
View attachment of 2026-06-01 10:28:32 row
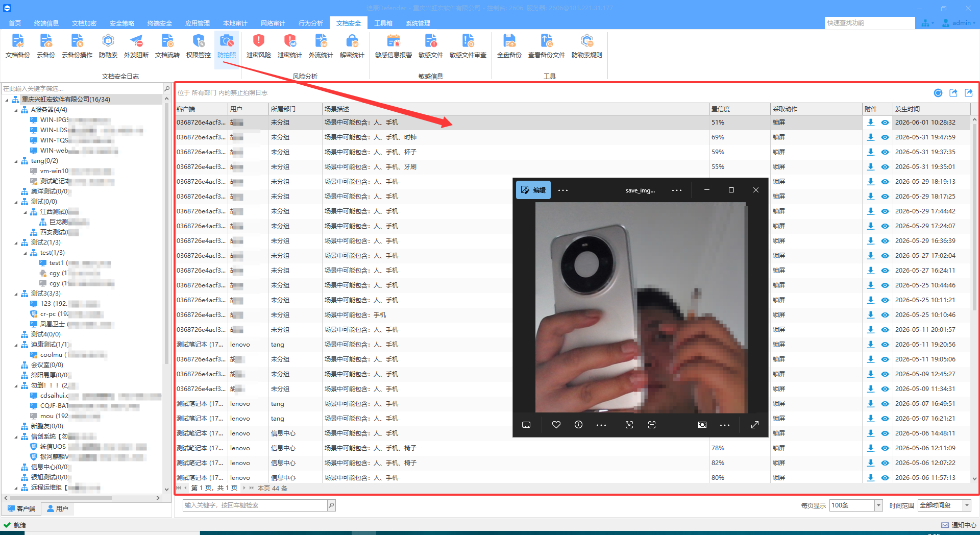pyautogui.click(x=885, y=123)
